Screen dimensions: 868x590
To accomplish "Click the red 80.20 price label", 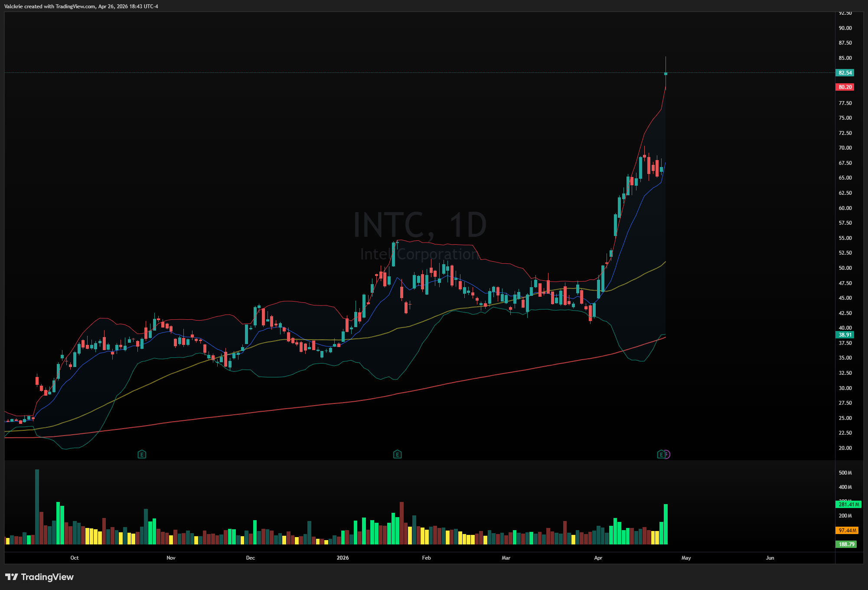I will 845,87.
